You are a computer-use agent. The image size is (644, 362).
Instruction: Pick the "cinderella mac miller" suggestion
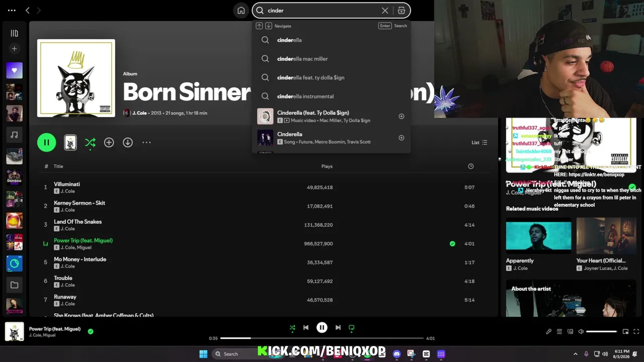pos(332,59)
